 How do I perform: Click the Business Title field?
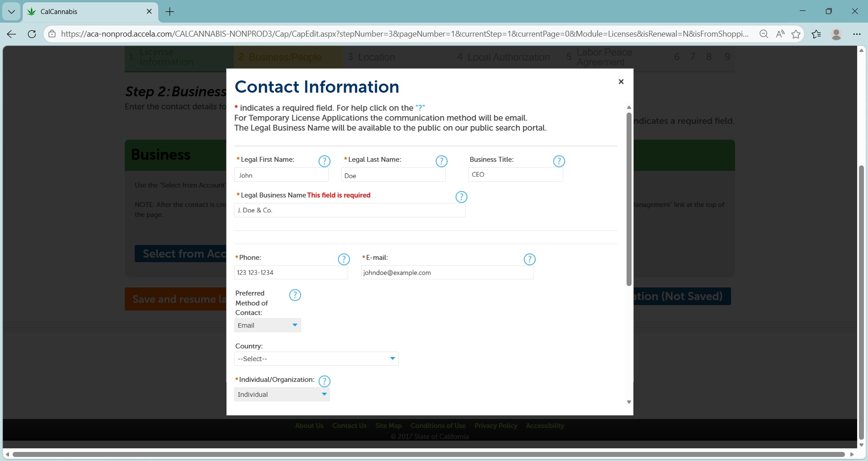[516, 174]
